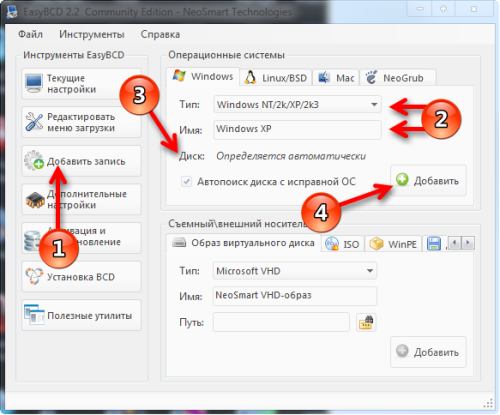Open the Справка menu
500x415 pixels.
pyautogui.click(x=160, y=34)
